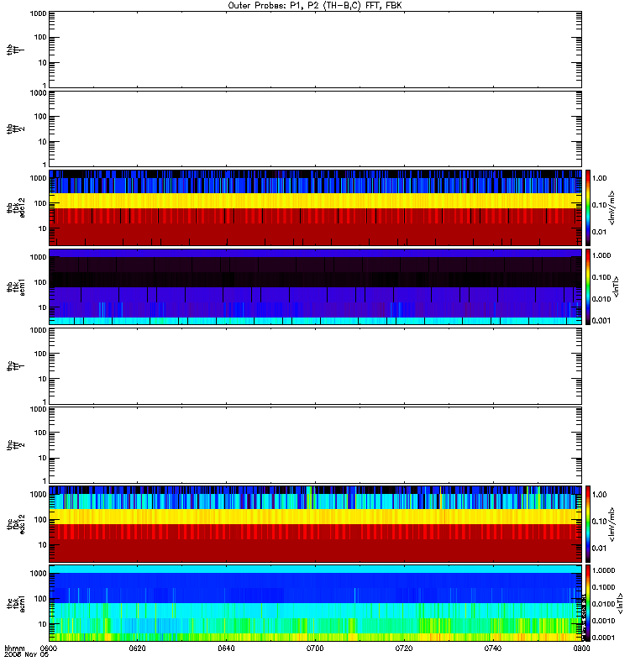Click the 'thc fff 2' y-axis title
The image size is (630, 672).
tap(16, 445)
